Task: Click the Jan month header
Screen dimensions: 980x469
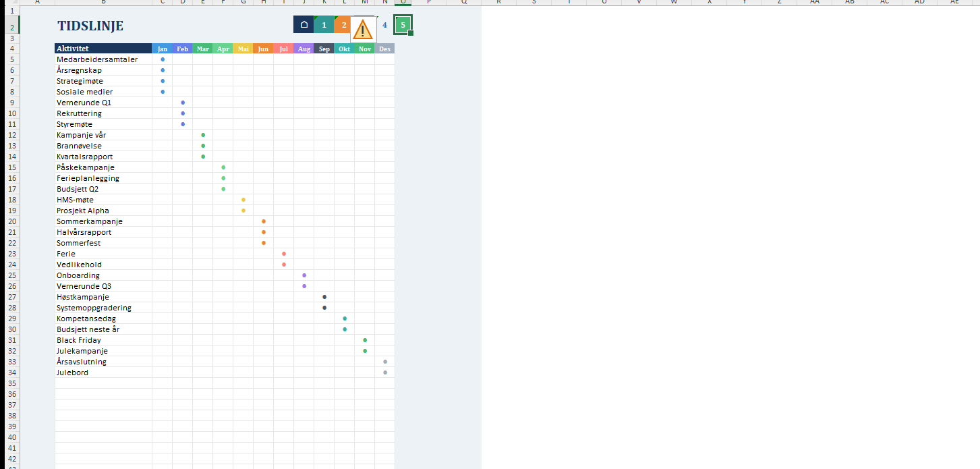Action: click(x=163, y=49)
